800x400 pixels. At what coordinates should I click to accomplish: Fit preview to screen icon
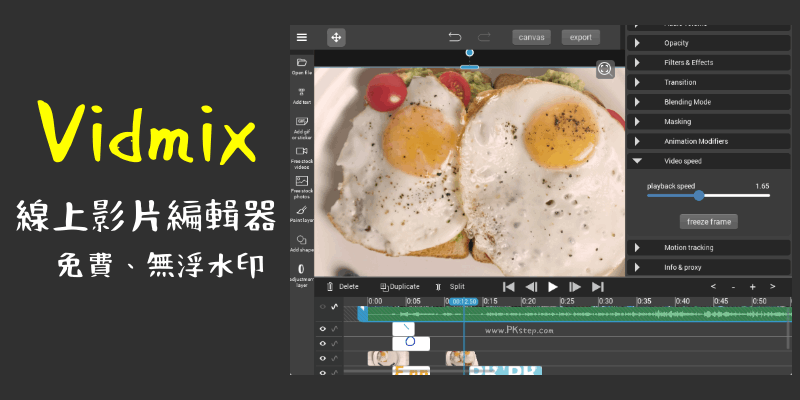point(605,69)
